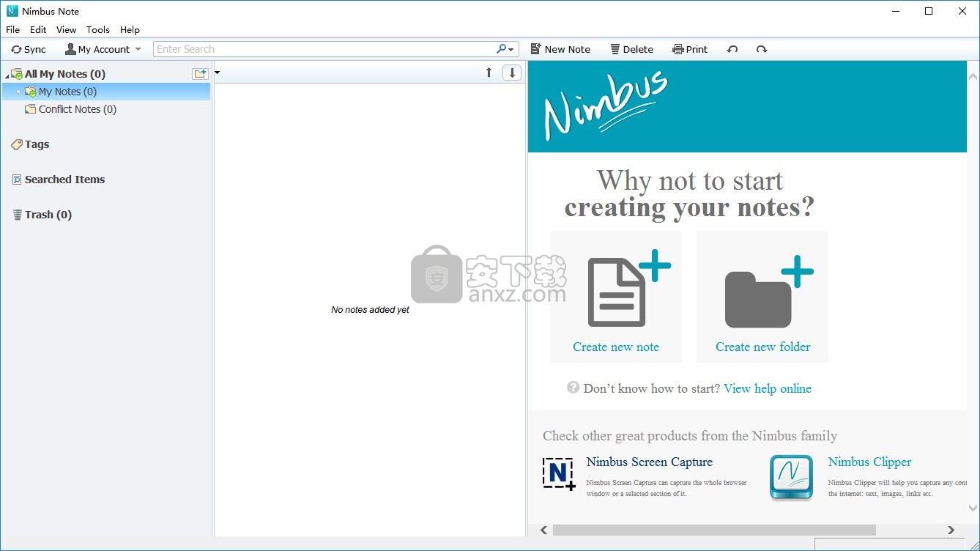This screenshot has width=980, height=551.
Task: Click the help question mark icon
Action: (573, 388)
